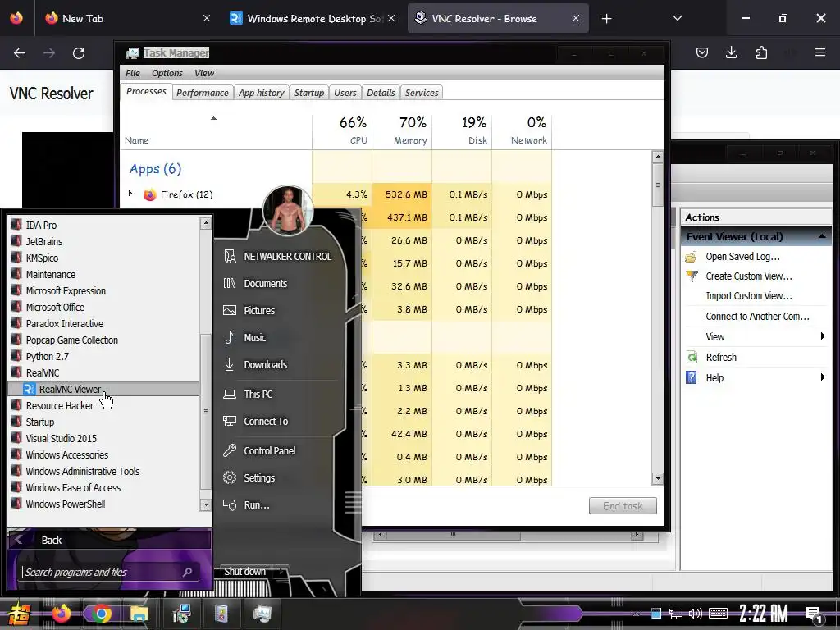Screen dimensions: 840x630
Task: Collapse the RealVNC folder
Action: coord(43,373)
